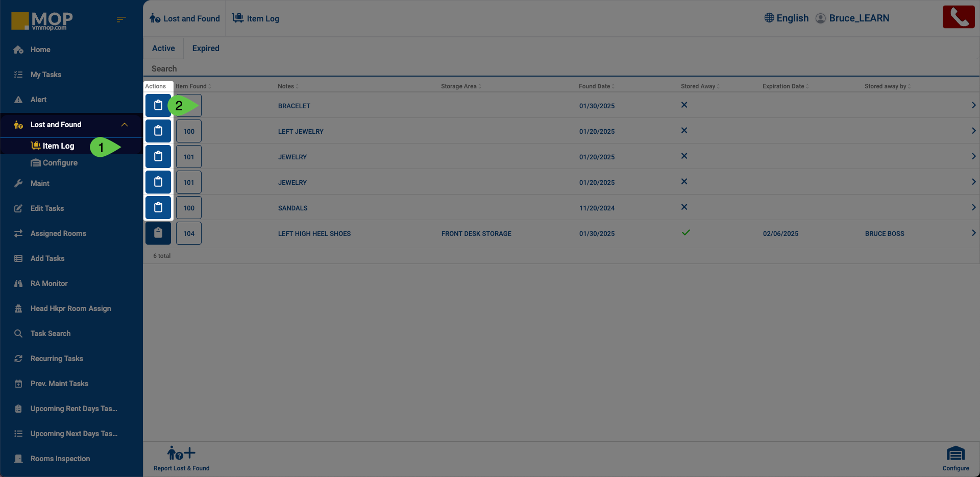Sort by Found Date column header

pos(595,86)
